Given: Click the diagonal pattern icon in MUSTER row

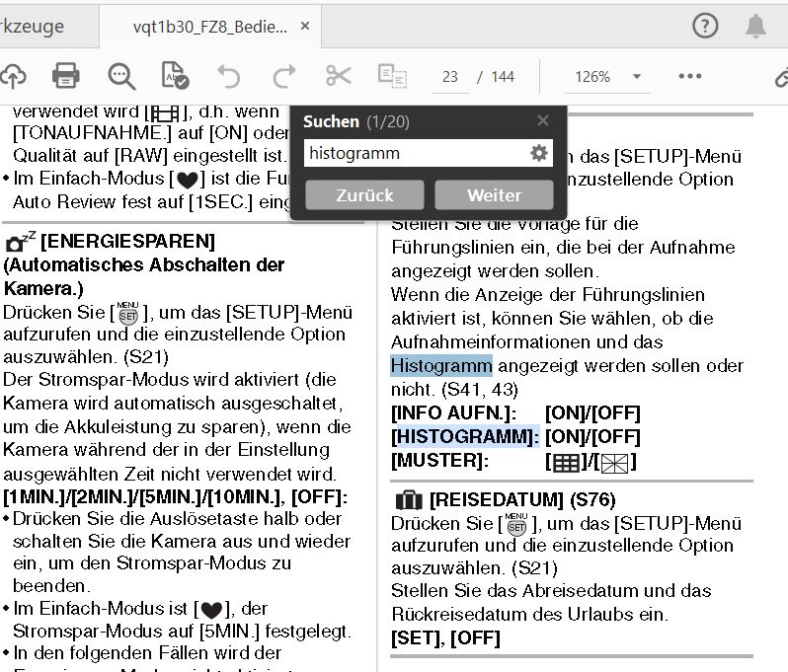Looking at the screenshot, I should click(x=615, y=463).
